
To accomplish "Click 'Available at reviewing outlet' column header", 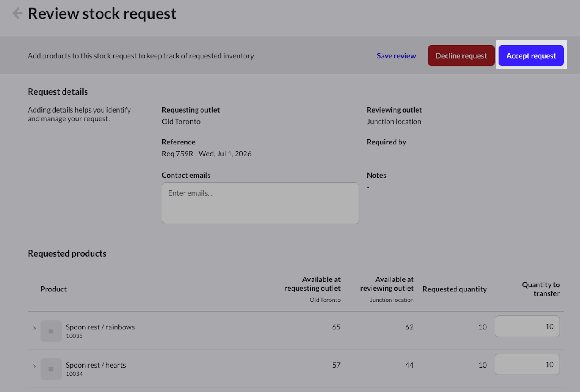I will coord(387,284).
